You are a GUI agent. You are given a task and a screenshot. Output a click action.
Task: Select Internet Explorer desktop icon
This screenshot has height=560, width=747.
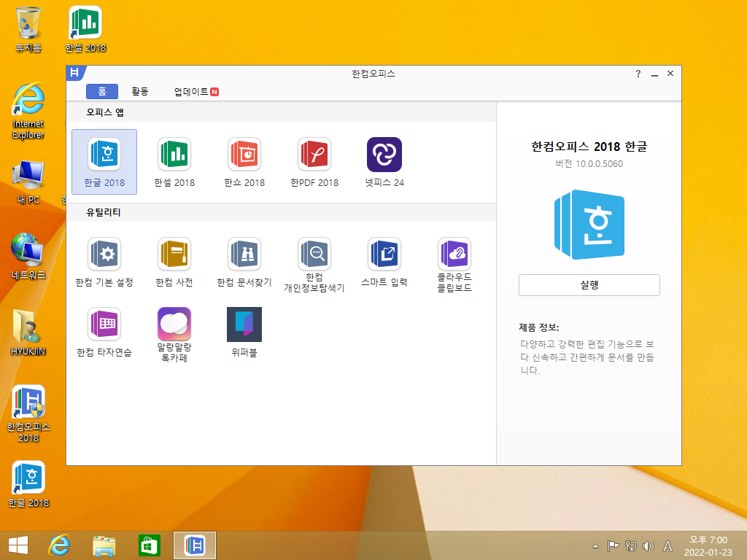pos(28,111)
